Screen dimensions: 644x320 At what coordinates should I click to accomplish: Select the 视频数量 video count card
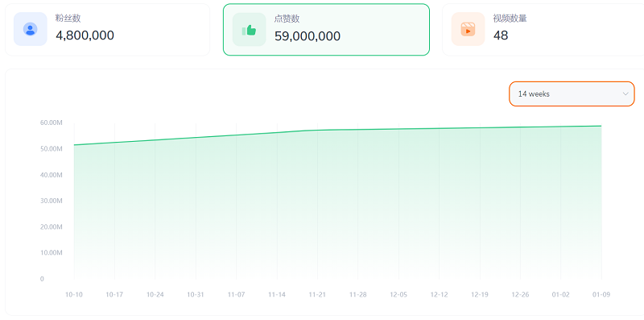(x=543, y=30)
